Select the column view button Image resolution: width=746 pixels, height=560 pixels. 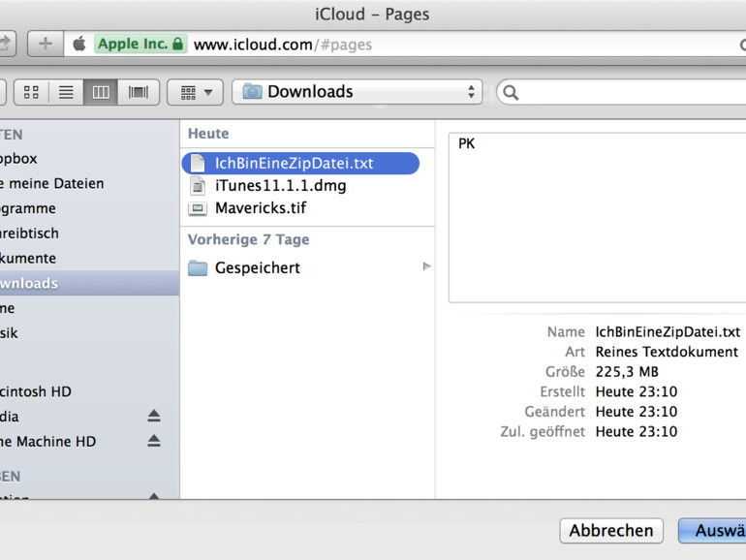point(101,92)
